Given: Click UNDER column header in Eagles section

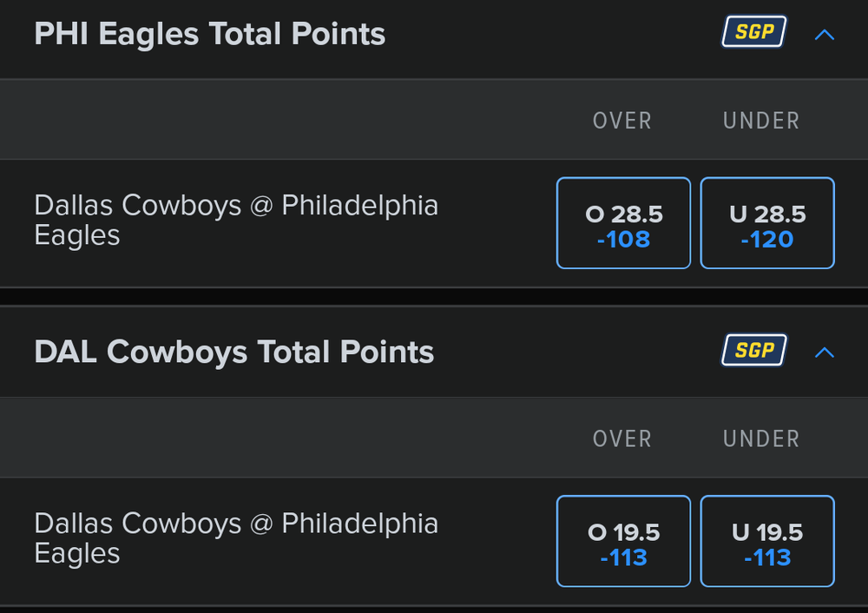Looking at the screenshot, I should pyautogui.click(x=761, y=121).
